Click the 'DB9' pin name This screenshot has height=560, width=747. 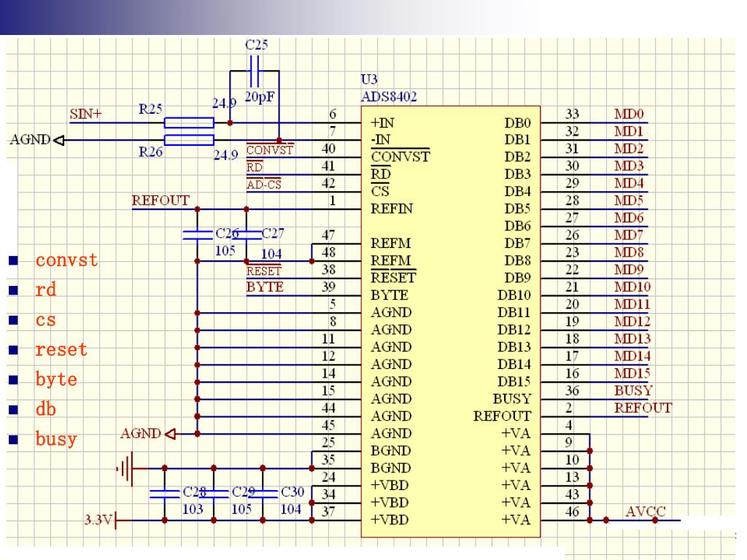click(517, 278)
